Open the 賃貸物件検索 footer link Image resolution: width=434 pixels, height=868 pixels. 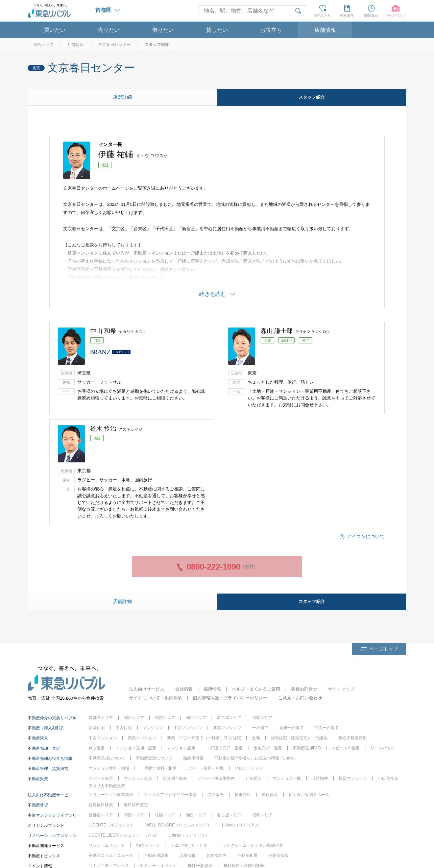point(101,805)
